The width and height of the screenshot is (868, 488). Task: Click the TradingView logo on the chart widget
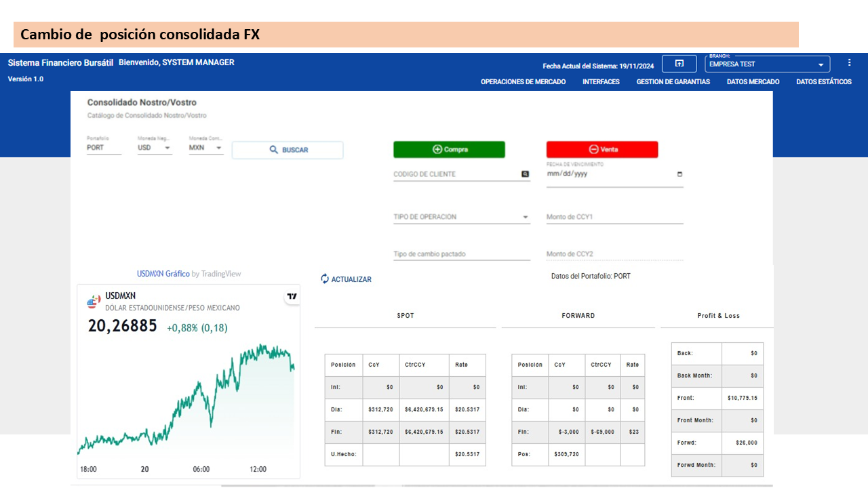click(290, 296)
